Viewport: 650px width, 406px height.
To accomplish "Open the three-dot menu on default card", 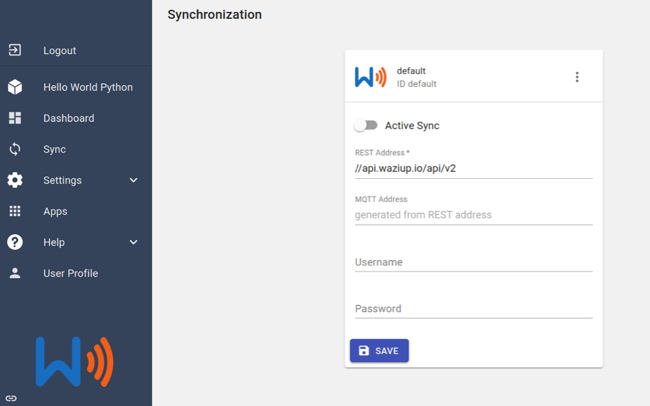I will point(577,77).
